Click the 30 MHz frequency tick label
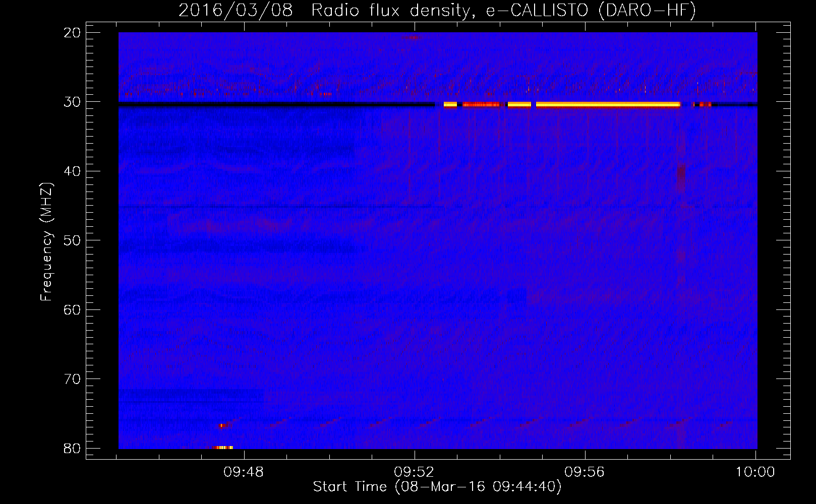816x504 pixels. click(x=72, y=102)
